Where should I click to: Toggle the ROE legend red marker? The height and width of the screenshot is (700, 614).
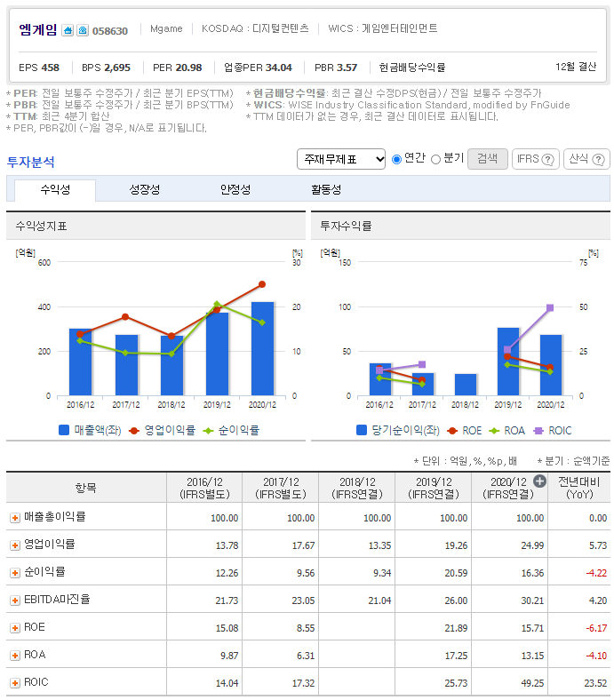point(452,430)
